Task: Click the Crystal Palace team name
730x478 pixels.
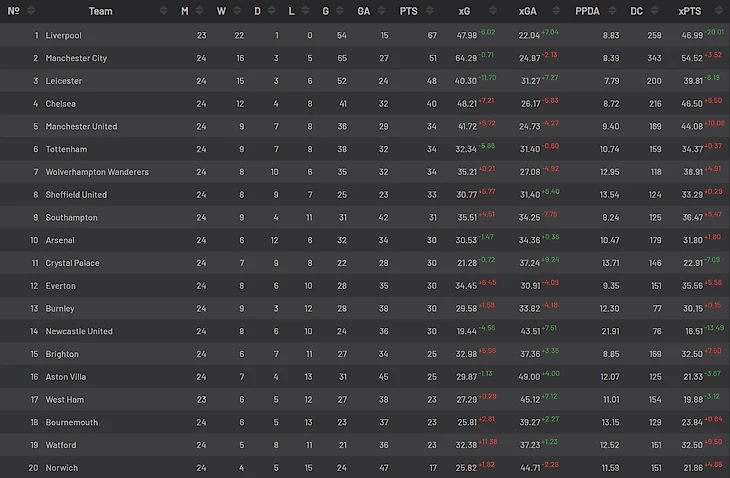Action: [x=72, y=263]
